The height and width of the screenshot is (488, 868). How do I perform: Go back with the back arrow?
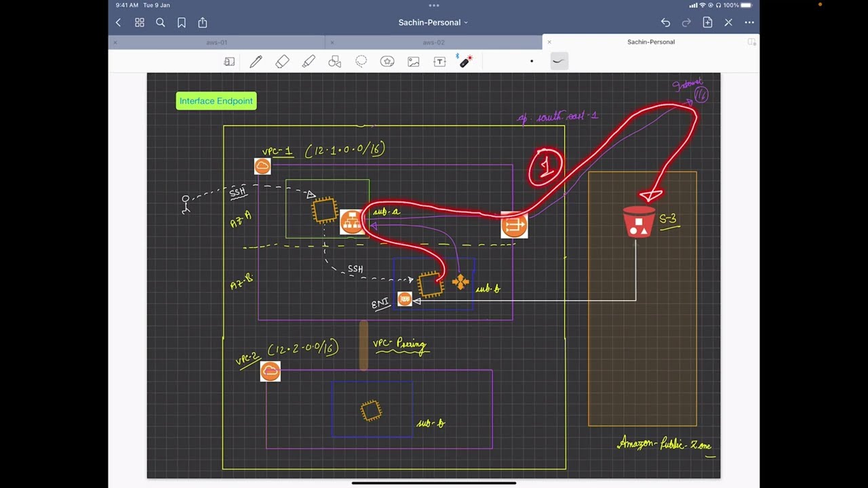point(118,22)
